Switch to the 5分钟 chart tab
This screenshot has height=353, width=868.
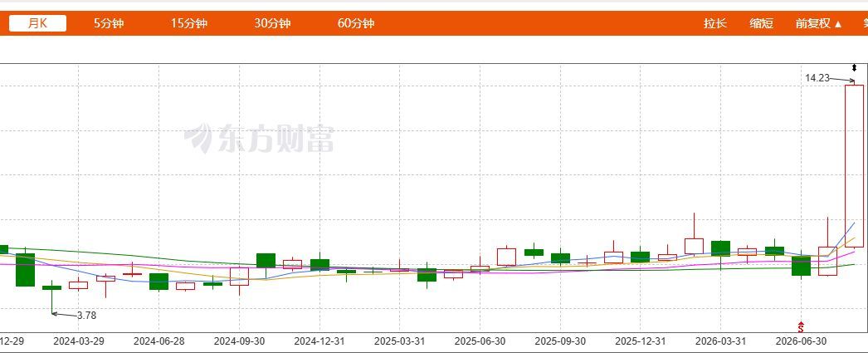pyautogui.click(x=109, y=23)
